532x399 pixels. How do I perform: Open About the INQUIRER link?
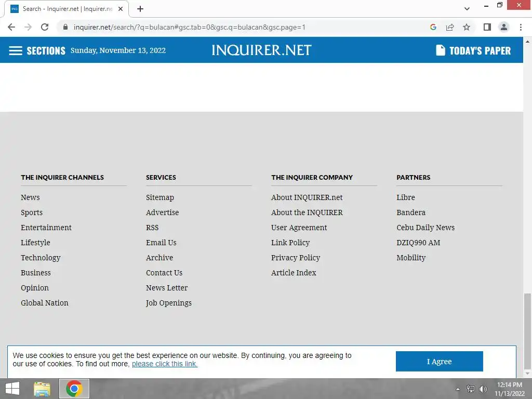[x=307, y=212]
